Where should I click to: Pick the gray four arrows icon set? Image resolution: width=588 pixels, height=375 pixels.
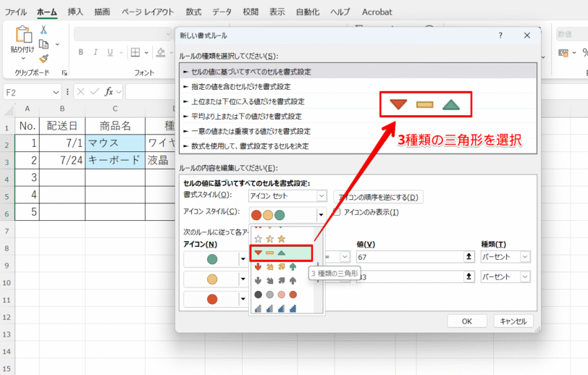coord(275,280)
